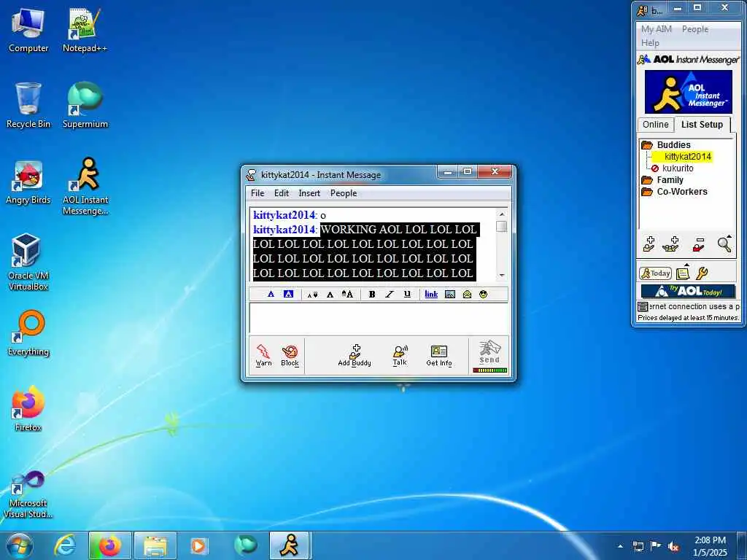Click the Warn button
The height and width of the screenshot is (560, 747).
(263, 356)
